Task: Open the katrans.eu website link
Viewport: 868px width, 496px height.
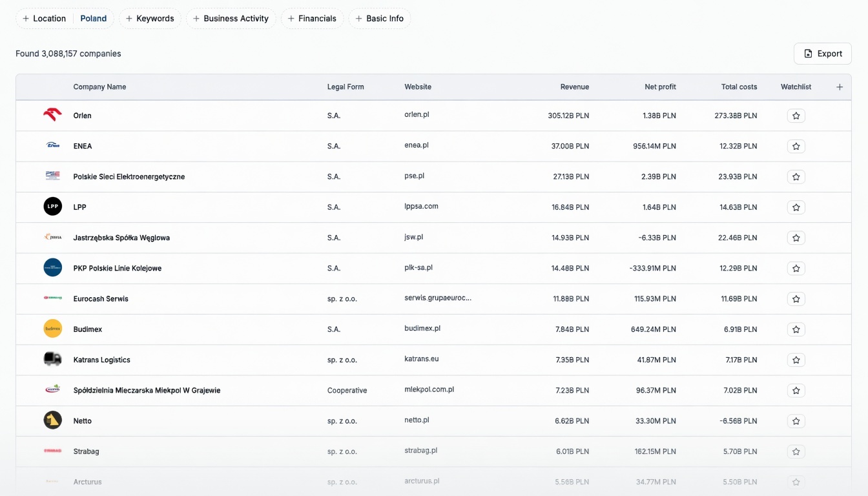Action: pos(422,358)
